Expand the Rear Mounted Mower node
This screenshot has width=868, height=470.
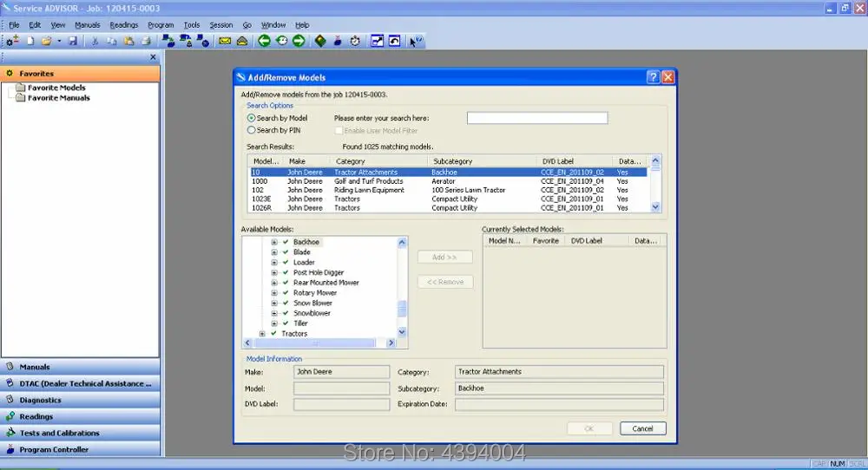point(274,283)
